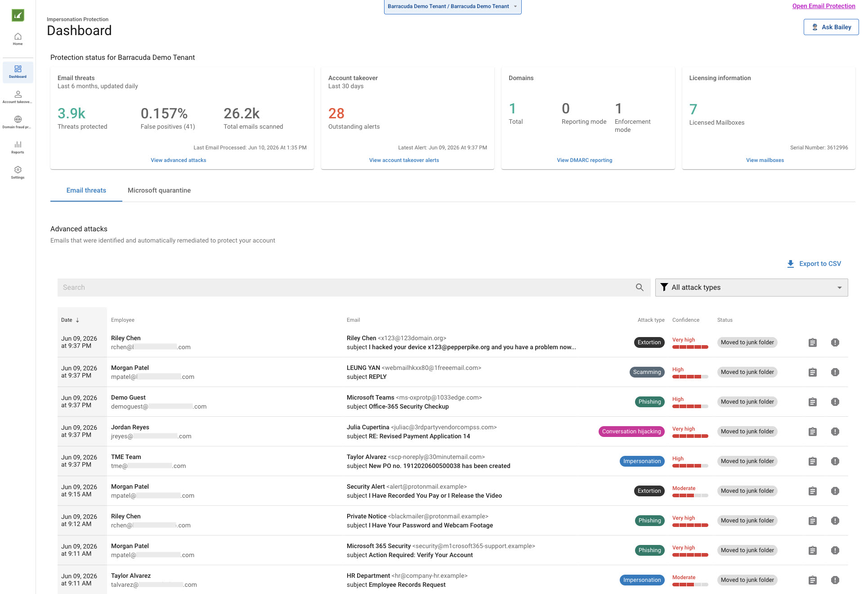Click alert icon for Revised Payment Application row
This screenshot has width=868, height=594.
click(x=835, y=432)
